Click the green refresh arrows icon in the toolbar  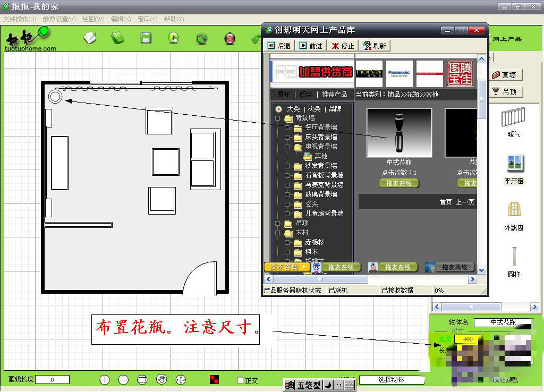(x=201, y=38)
